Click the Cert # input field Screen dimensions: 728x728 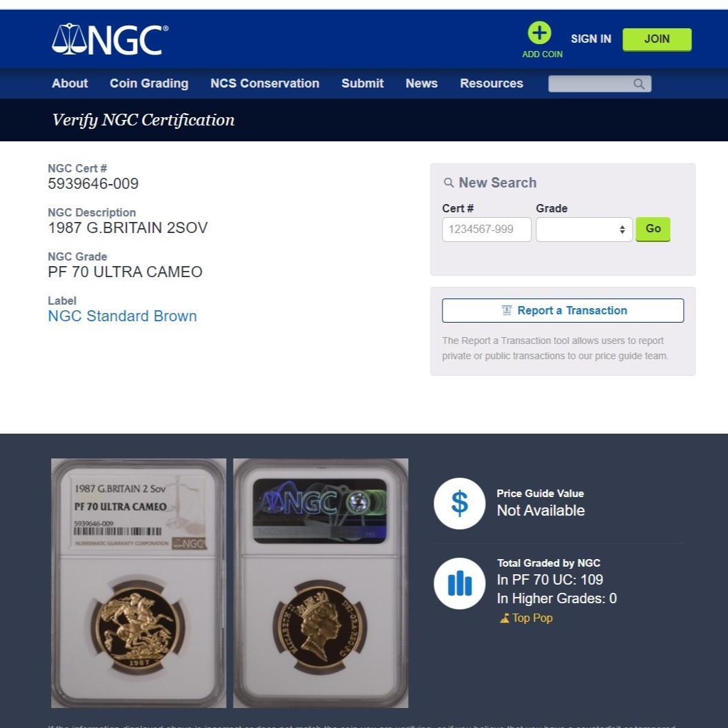click(x=486, y=230)
